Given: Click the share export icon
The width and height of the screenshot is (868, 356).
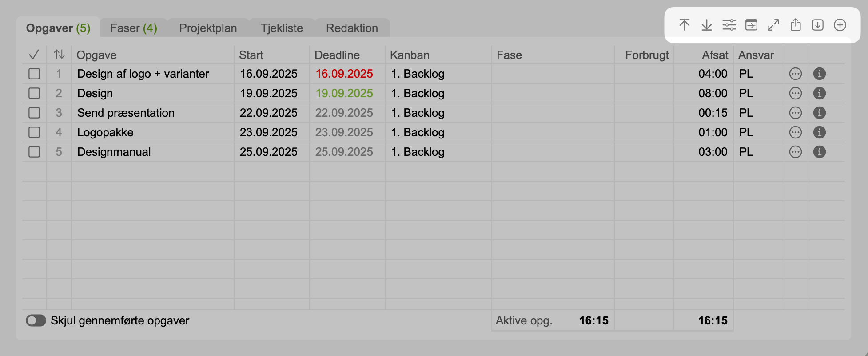Looking at the screenshot, I should (796, 25).
